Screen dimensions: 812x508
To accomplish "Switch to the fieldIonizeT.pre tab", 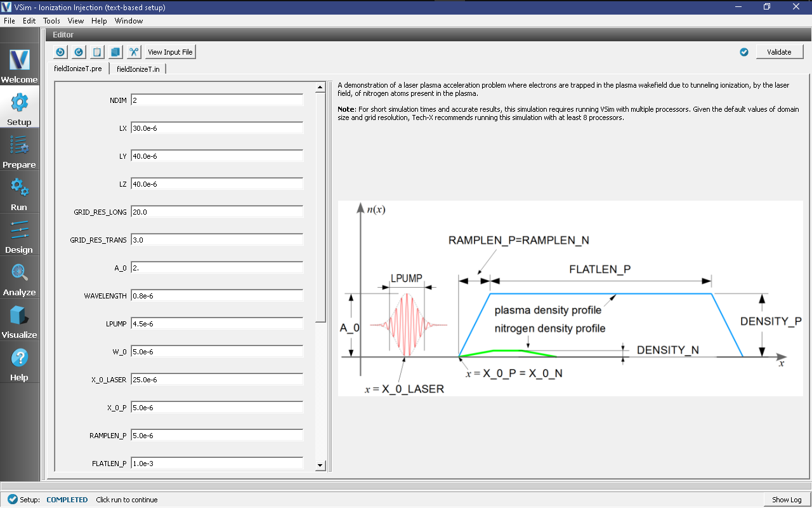I will pyautogui.click(x=78, y=69).
